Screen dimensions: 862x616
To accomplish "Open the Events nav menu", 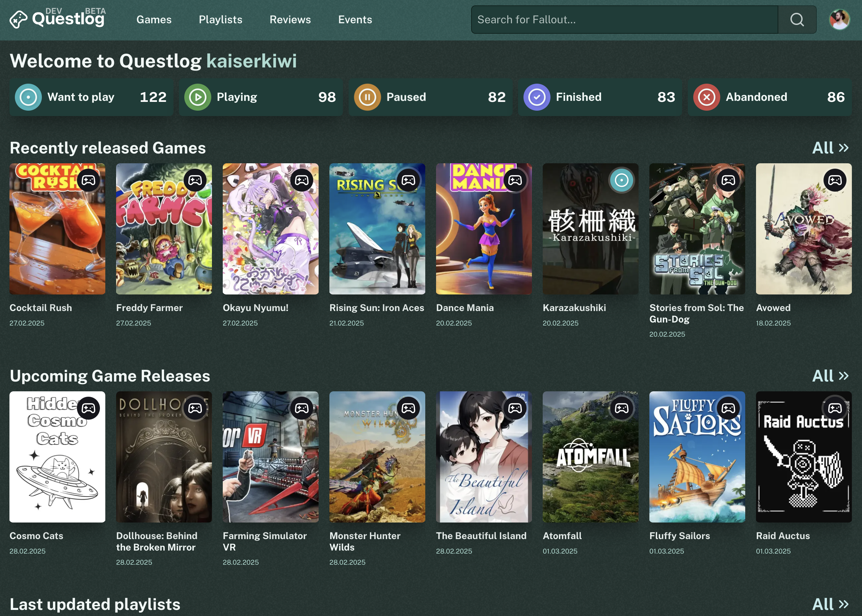I will [355, 20].
